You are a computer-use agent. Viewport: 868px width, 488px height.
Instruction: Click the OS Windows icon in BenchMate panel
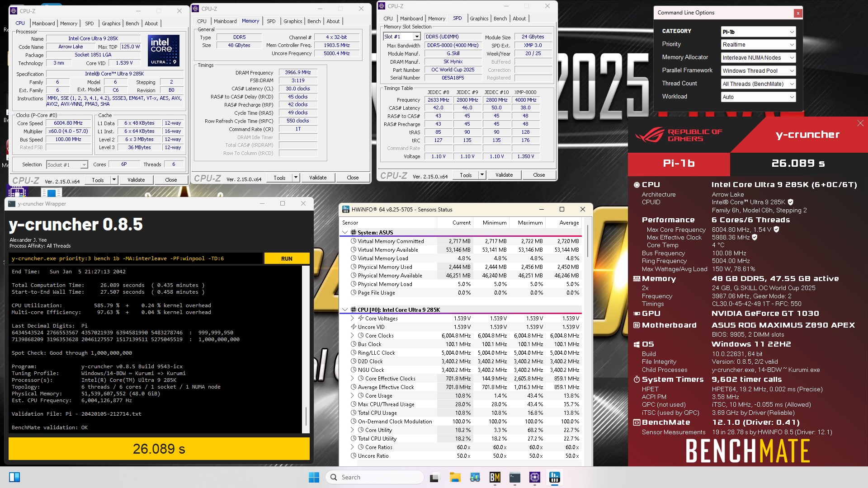tap(637, 344)
